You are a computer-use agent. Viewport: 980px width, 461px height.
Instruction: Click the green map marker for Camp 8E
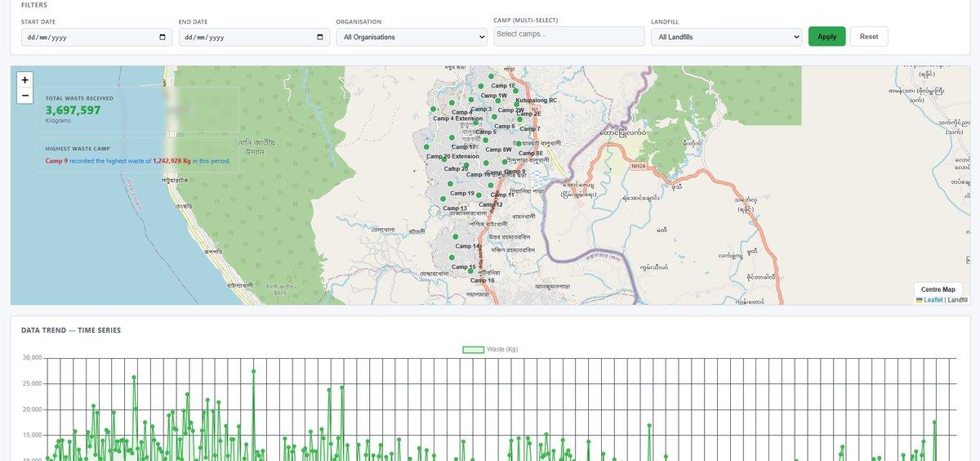519,143
